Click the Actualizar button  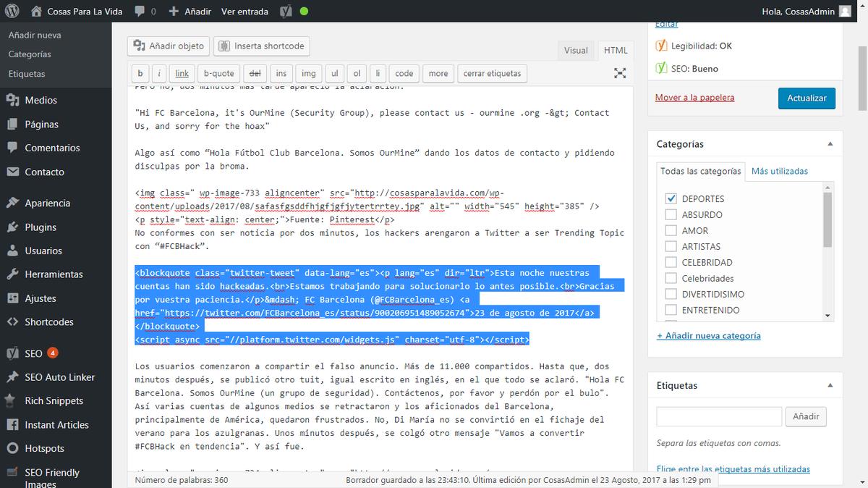tap(807, 98)
